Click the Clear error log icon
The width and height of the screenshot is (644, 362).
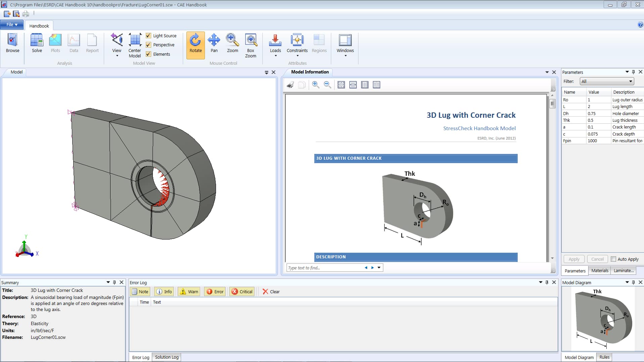[x=271, y=292]
